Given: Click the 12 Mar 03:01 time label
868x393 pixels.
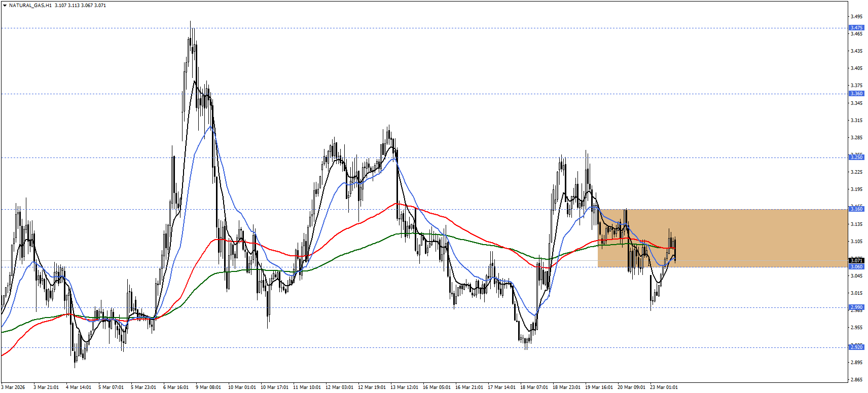Looking at the screenshot, I should click(339, 387).
